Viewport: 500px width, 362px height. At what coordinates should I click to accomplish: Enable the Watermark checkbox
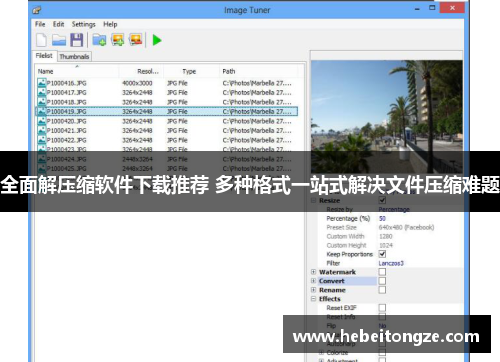[x=382, y=272]
